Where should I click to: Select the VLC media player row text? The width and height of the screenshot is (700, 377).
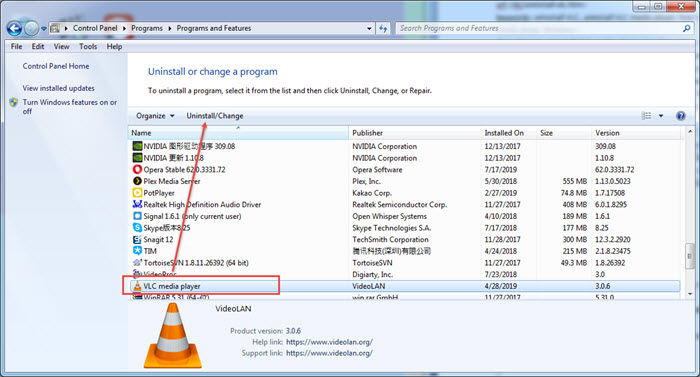pos(172,286)
